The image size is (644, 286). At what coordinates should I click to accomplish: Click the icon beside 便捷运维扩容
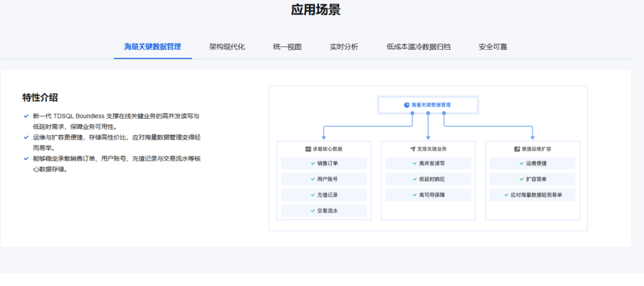[x=517, y=149]
